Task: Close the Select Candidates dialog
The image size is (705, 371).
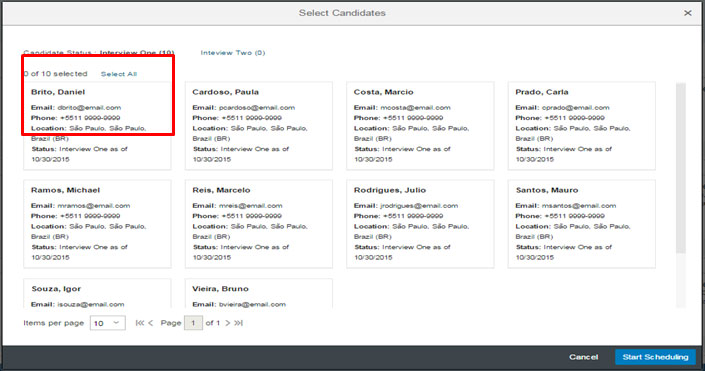Action: (687, 13)
